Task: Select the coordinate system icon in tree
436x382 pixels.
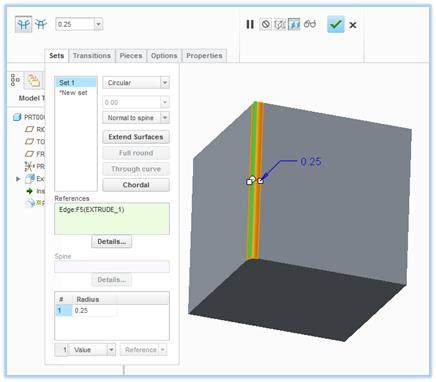Action: (29, 166)
